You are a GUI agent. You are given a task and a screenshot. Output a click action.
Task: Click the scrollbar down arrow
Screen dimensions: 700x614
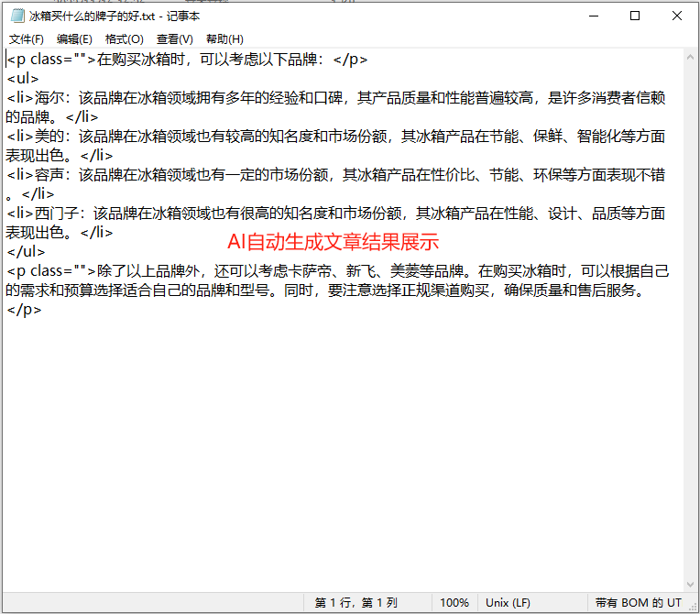click(x=690, y=584)
